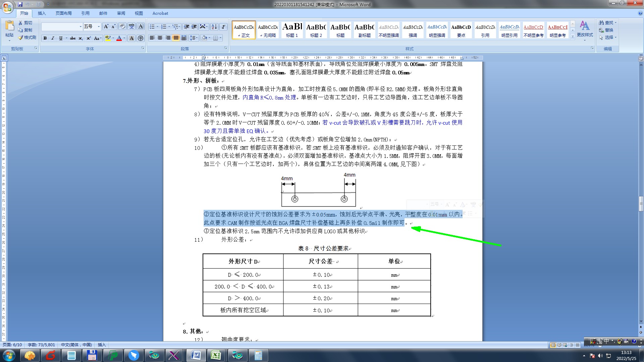
Task: Click the increase indent icon
Action: click(x=194, y=27)
